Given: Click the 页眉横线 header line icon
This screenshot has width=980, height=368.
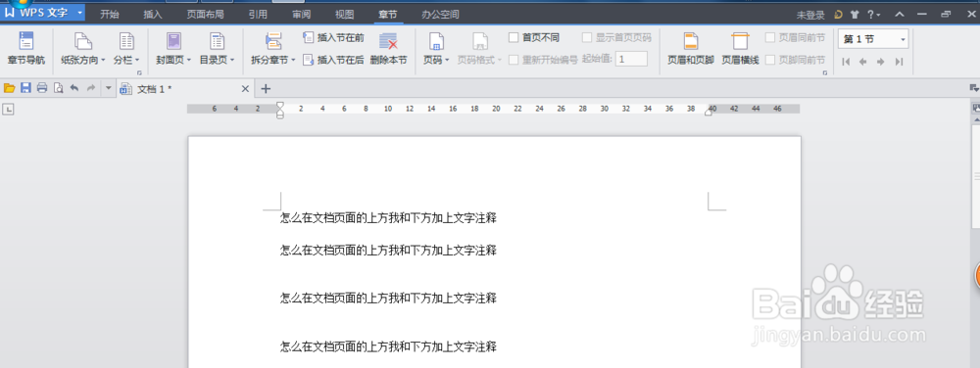Looking at the screenshot, I should (x=740, y=42).
